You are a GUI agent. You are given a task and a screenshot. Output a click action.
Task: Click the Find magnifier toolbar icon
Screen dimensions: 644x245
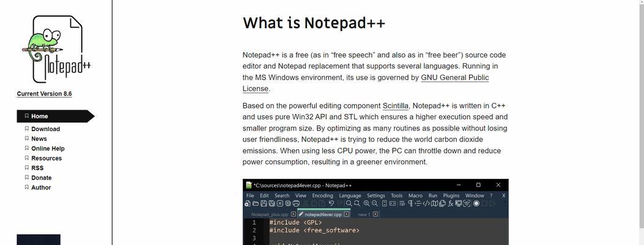[x=349, y=203]
